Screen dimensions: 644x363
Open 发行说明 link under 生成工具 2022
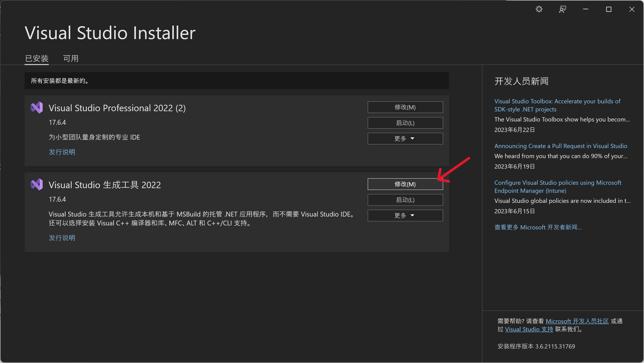point(62,238)
